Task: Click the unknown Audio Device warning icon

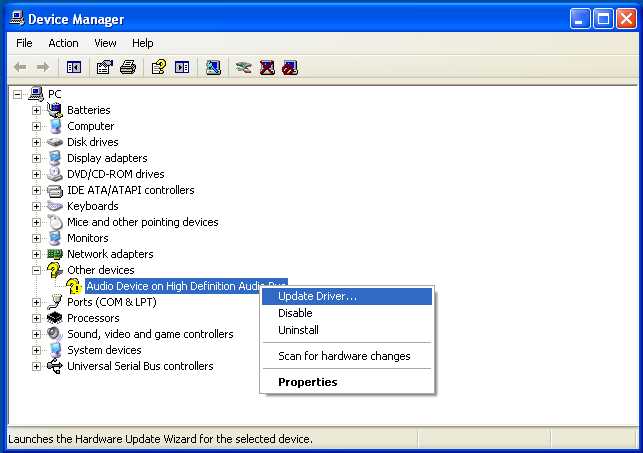Action: (74, 286)
